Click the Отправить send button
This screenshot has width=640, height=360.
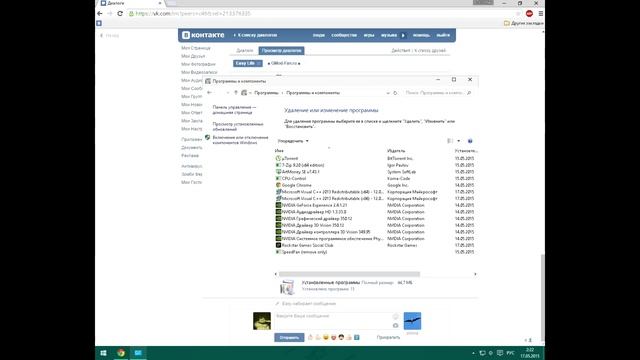tap(289, 337)
